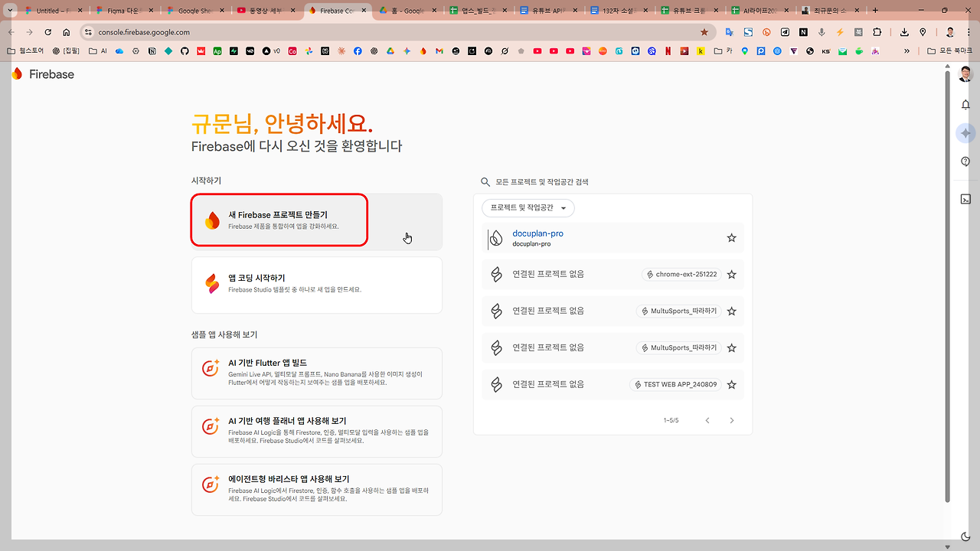Click the 시작하기 section heading

coord(206,181)
